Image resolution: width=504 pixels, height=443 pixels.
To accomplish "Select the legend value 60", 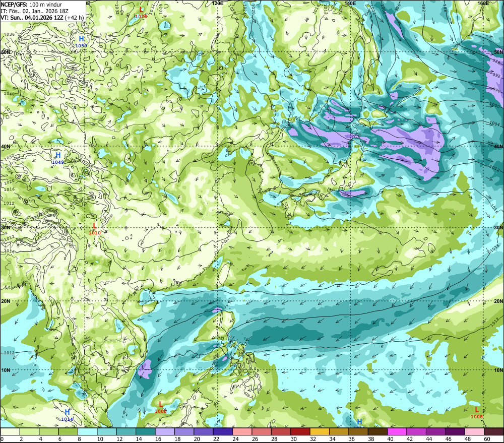I will [x=487, y=439].
